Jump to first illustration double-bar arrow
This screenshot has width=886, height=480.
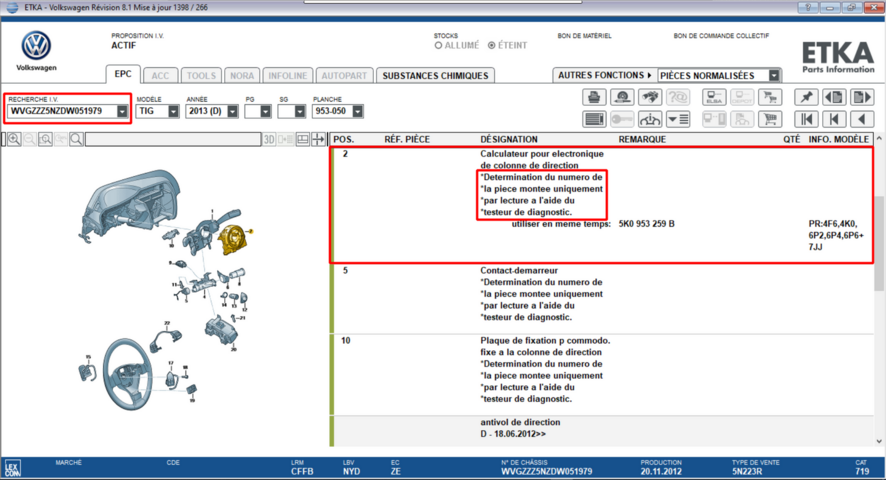click(806, 119)
